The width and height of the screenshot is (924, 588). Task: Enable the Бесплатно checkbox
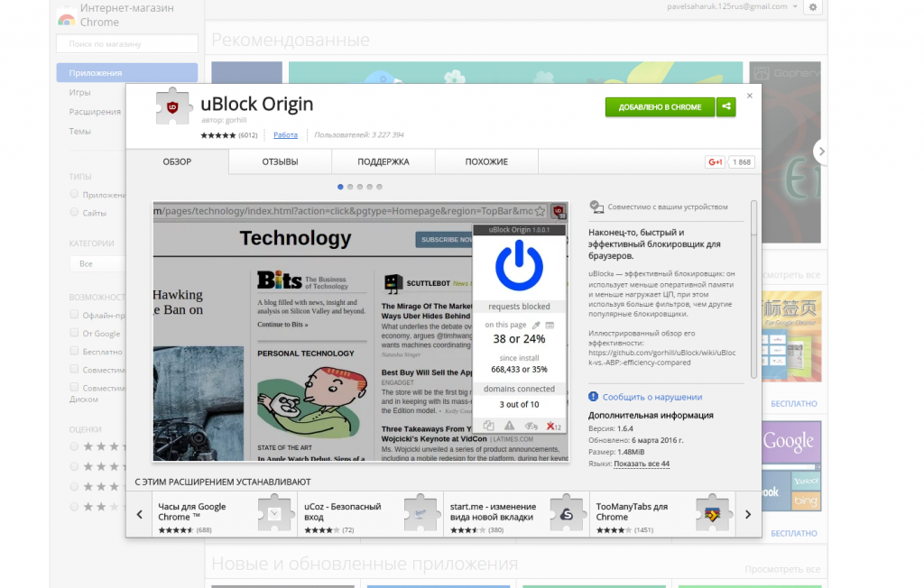[74, 351]
